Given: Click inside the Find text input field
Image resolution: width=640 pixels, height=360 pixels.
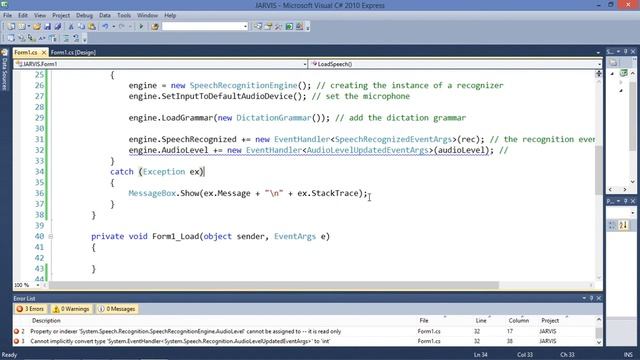Looking at the screenshot, I should 202,27.
